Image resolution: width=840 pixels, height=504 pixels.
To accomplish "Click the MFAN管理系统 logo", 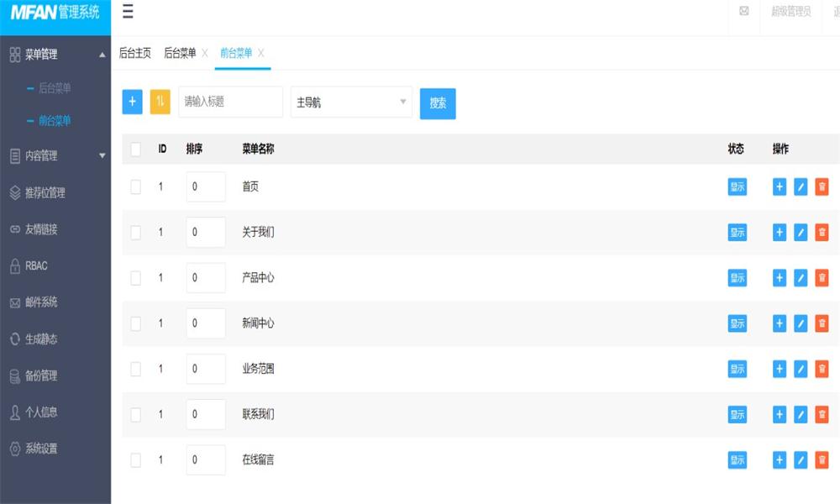I will [x=55, y=13].
